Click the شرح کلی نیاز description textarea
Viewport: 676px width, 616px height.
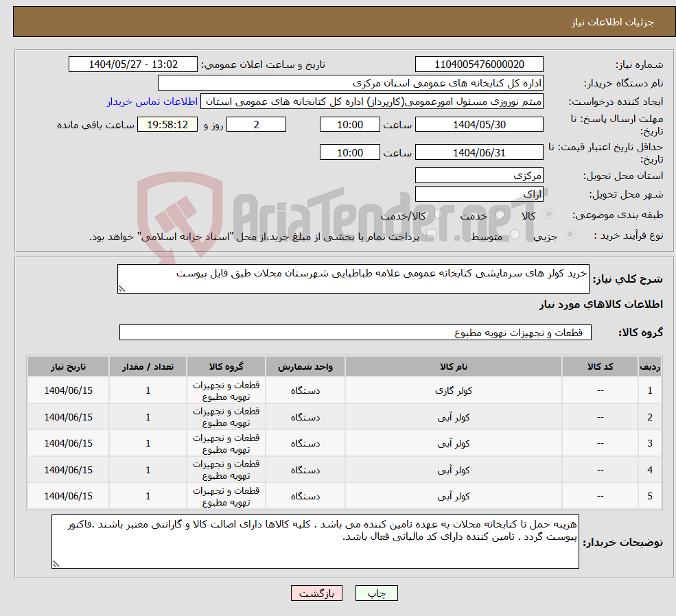tap(353, 279)
